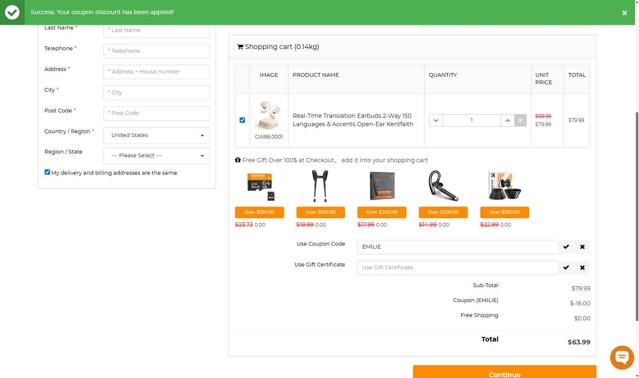Click the Free Shipping $0.00 value
The width and height of the screenshot is (639, 378).
[582, 318]
